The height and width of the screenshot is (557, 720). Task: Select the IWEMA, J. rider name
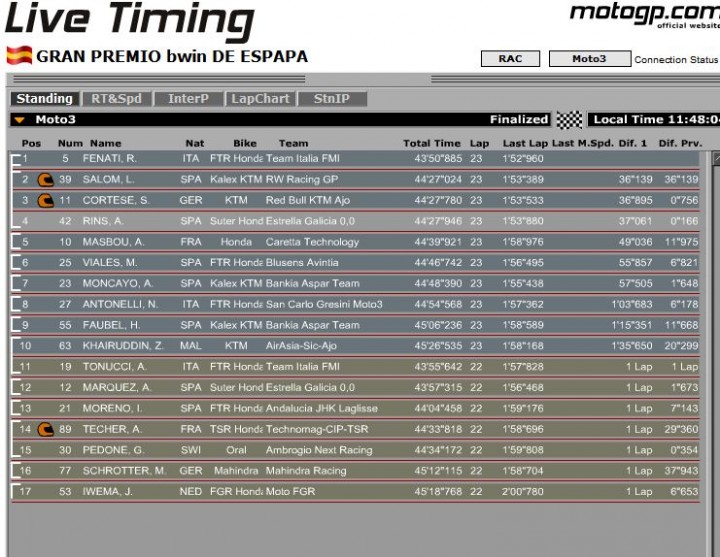[x=107, y=492]
